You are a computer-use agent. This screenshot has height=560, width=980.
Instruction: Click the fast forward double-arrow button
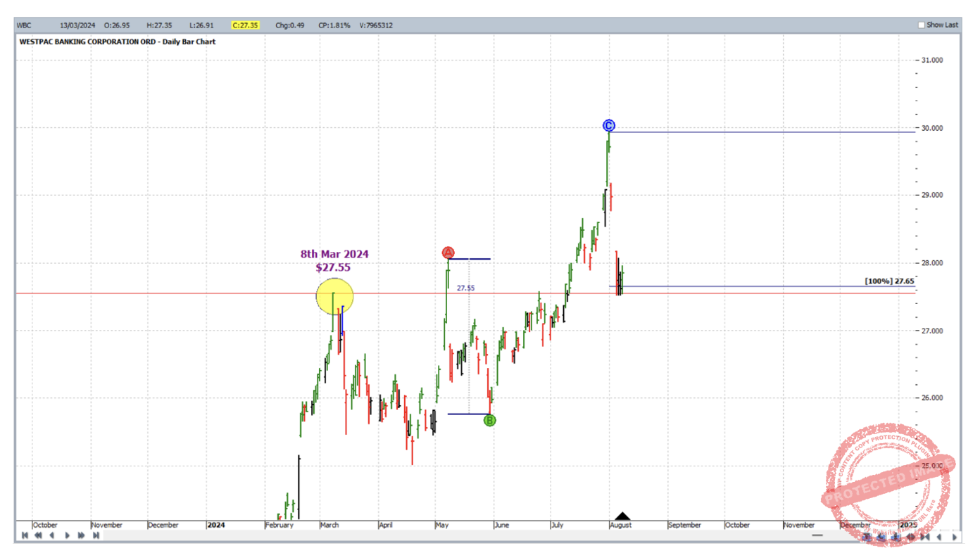[x=82, y=536]
